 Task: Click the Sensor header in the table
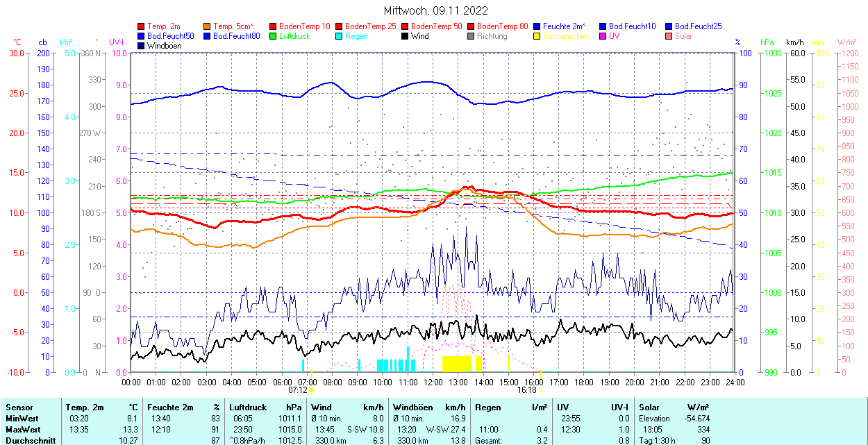click(19, 408)
